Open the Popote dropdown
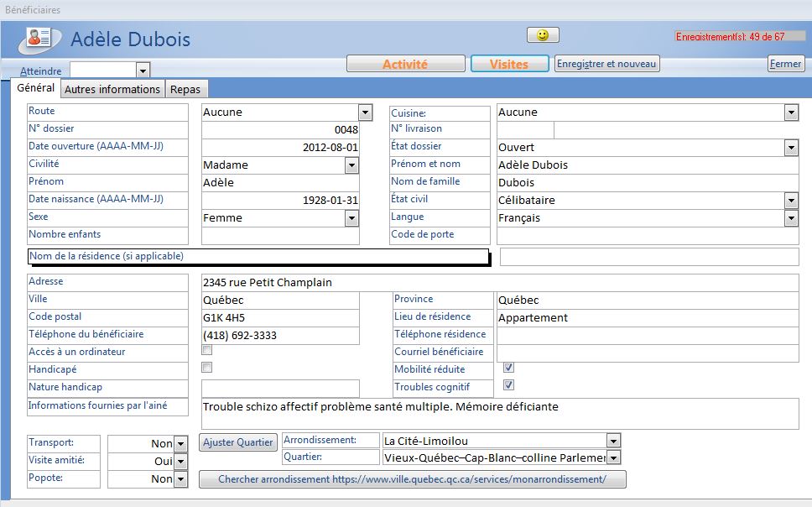This screenshot has width=812, height=507. pos(180,479)
